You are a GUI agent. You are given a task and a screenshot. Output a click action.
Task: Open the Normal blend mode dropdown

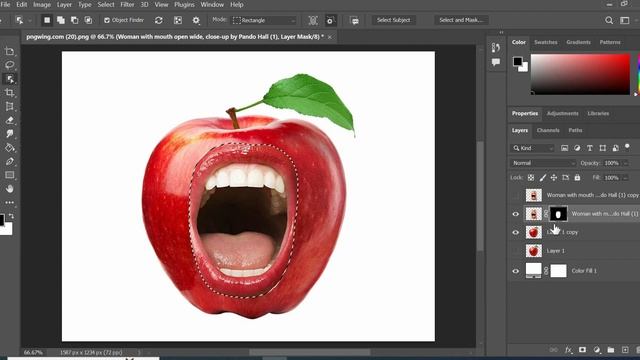[x=543, y=163]
